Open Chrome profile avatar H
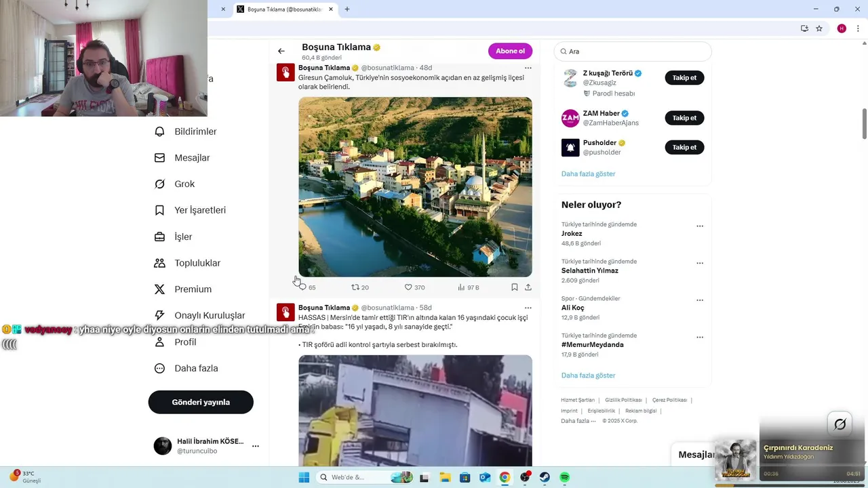This screenshot has width=868, height=488. (842, 28)
